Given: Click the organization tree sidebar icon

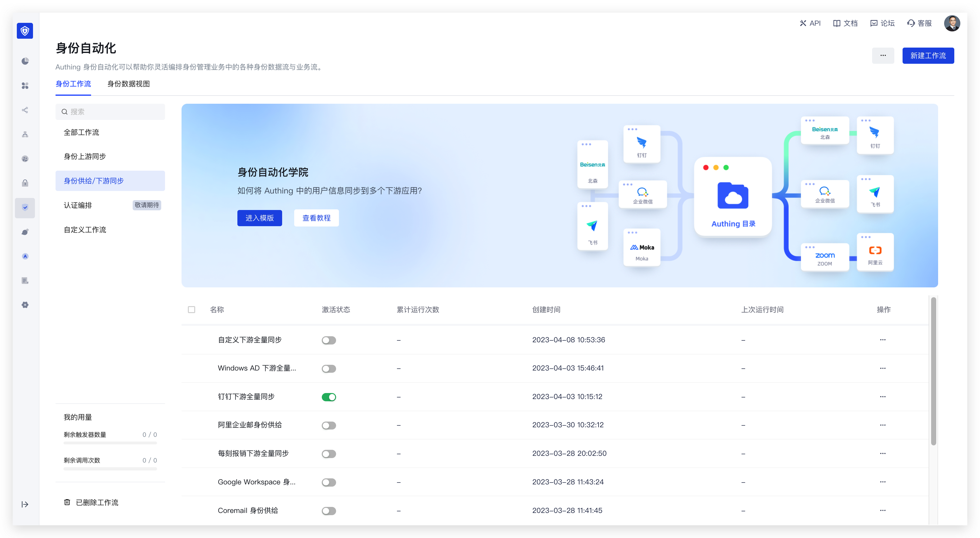Looking at the screenshot, I should (x=25, y=134).
